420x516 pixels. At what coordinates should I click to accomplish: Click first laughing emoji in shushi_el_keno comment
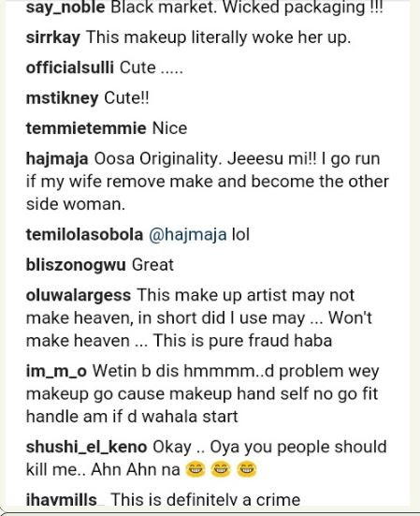[196, 469]
